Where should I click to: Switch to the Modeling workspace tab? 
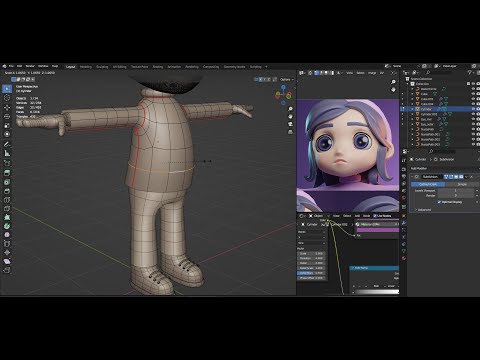86,67
